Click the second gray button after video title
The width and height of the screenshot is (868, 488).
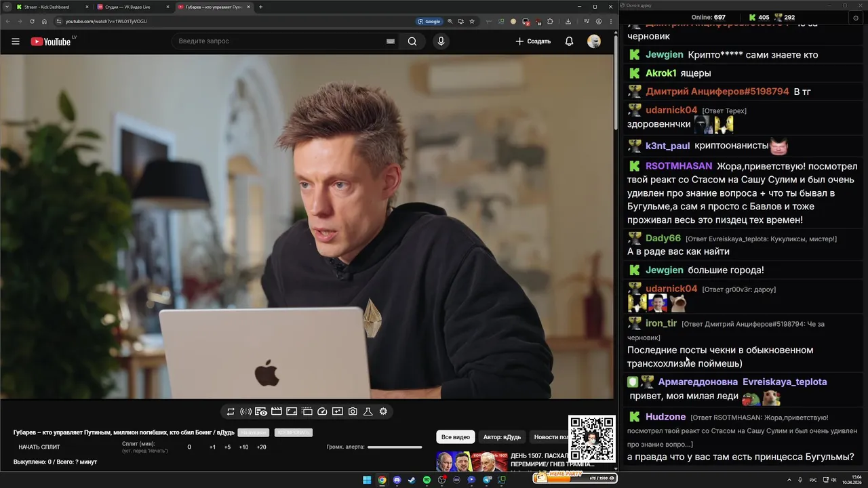click(294, 432)
